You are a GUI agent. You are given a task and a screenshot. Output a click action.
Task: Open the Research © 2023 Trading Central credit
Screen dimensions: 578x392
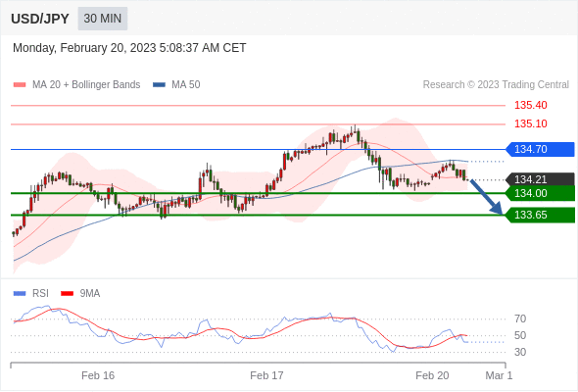(496, 85)
